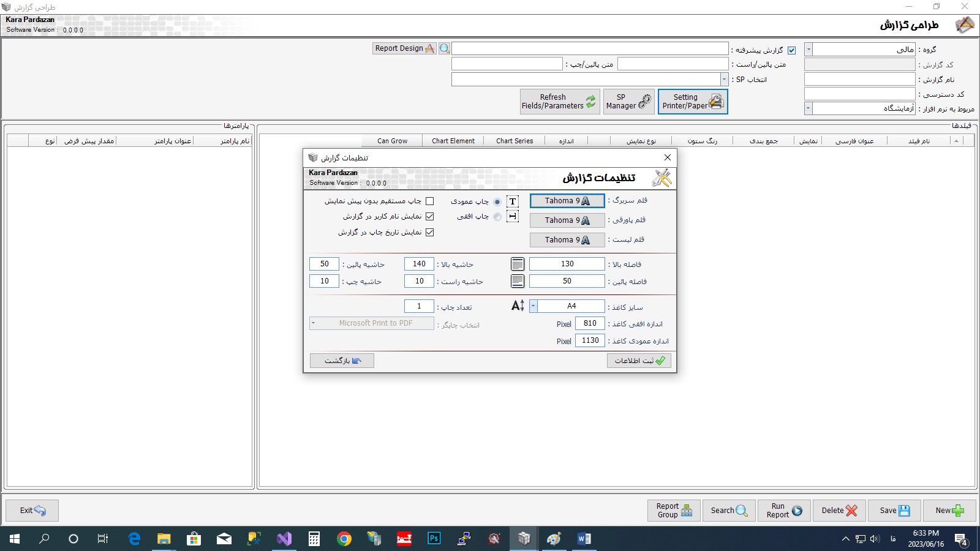Click بازگشت to go back
The image size is (980, 551).
(342, 361)
